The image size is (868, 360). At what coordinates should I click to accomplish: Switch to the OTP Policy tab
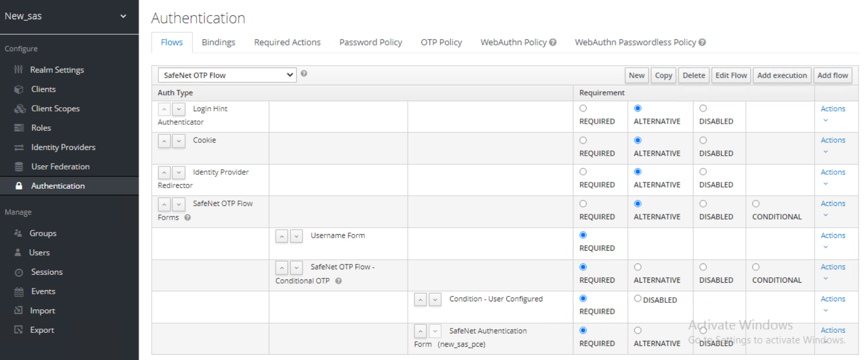click(441, 42)
